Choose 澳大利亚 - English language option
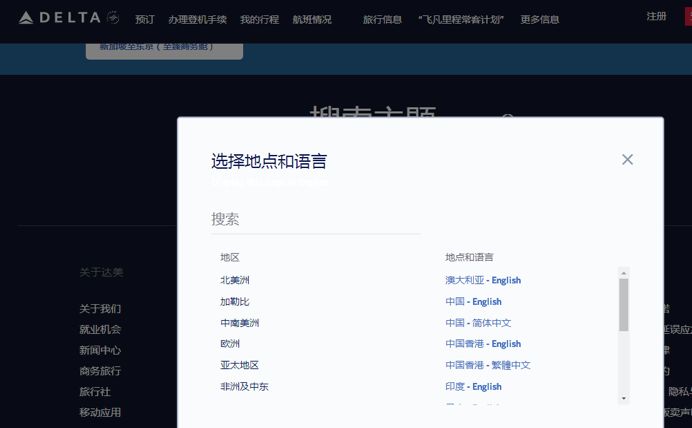Viewport: 692px width, 428px height. click(483, 280)
